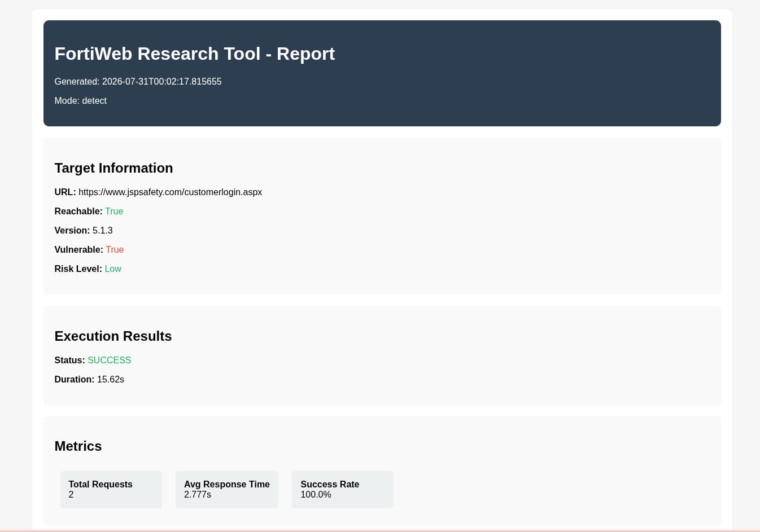760x532 pixels.
Task: Click the 100.0% success rate value
Action: pyautogui.click(x=316, y=495)
